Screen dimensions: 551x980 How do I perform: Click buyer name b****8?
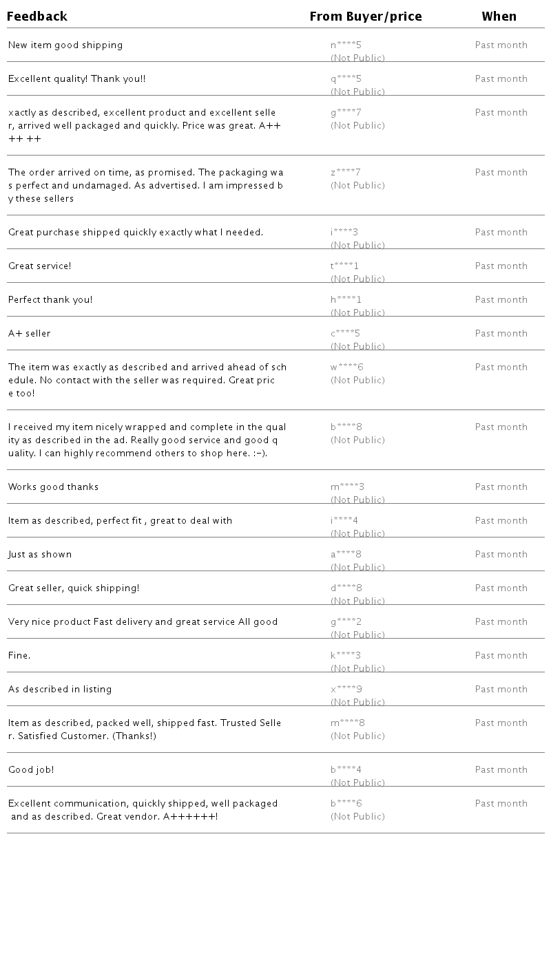346,427
